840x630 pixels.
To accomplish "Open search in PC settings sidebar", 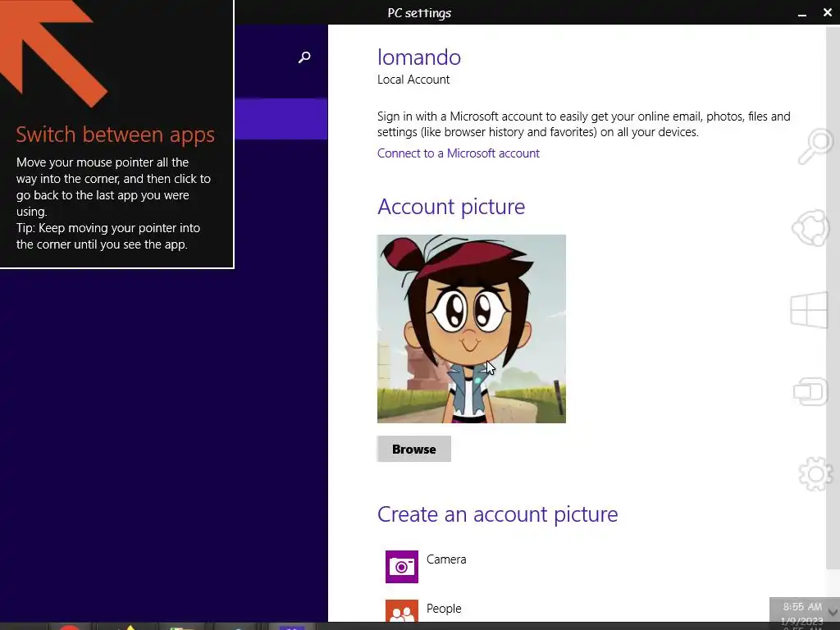I will [x=304, y=57].
